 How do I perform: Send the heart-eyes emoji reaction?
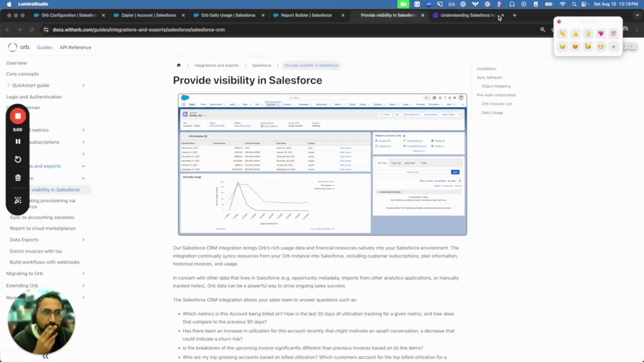(575, 47)
